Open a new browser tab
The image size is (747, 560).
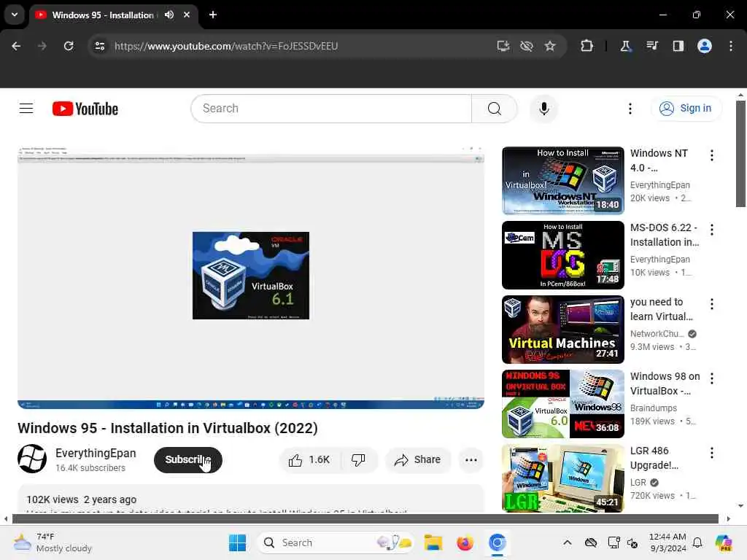(213, 15)
